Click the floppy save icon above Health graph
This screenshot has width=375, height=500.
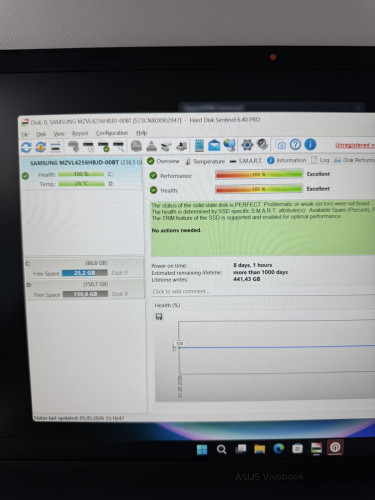159,316
